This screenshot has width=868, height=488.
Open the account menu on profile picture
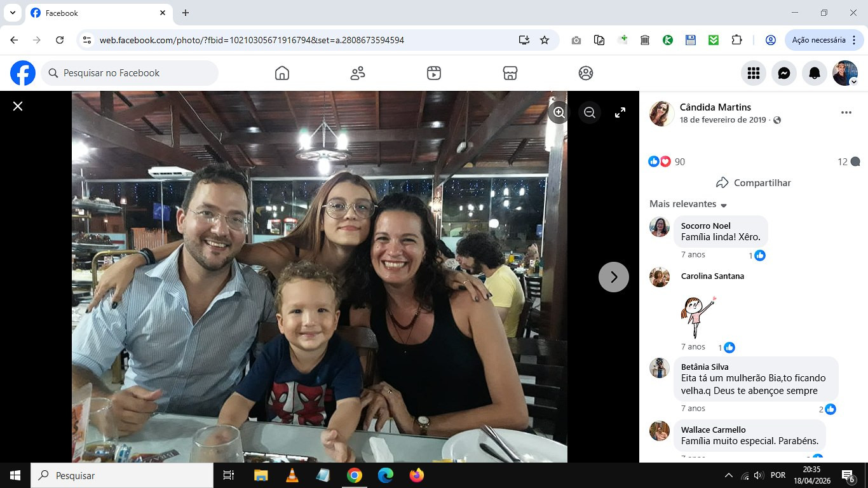845,73
